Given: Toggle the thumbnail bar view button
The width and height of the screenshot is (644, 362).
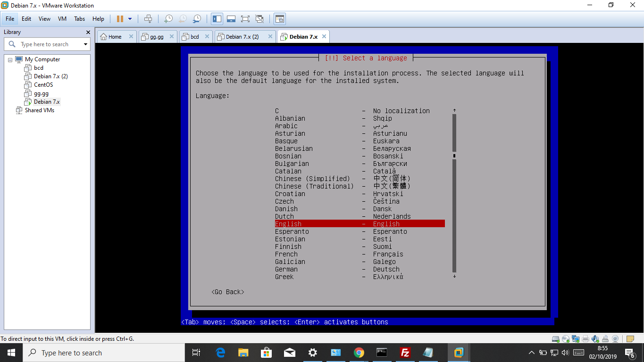Looking at the screenshot, I should pos(231,19).
